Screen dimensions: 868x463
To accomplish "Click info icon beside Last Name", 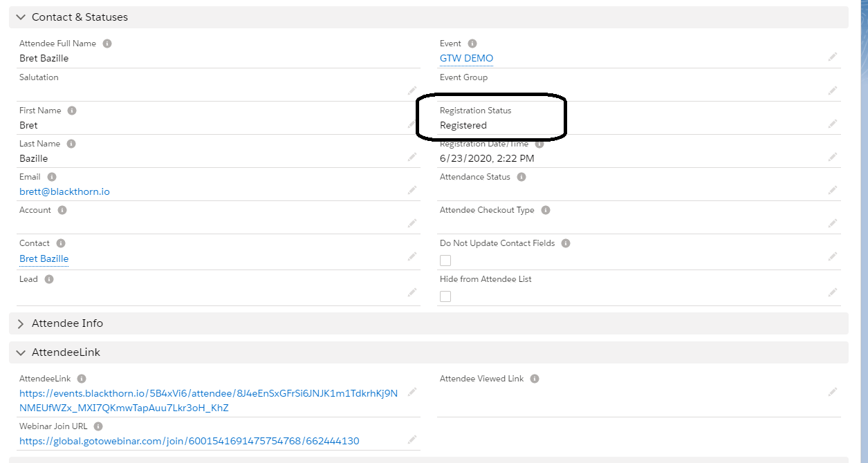I will tap(71, 144).
